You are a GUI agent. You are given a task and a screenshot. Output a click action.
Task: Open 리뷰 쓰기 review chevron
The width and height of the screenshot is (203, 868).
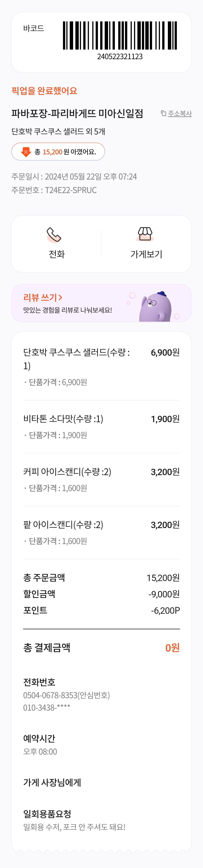pyautogui.click(x=60, y=297)
